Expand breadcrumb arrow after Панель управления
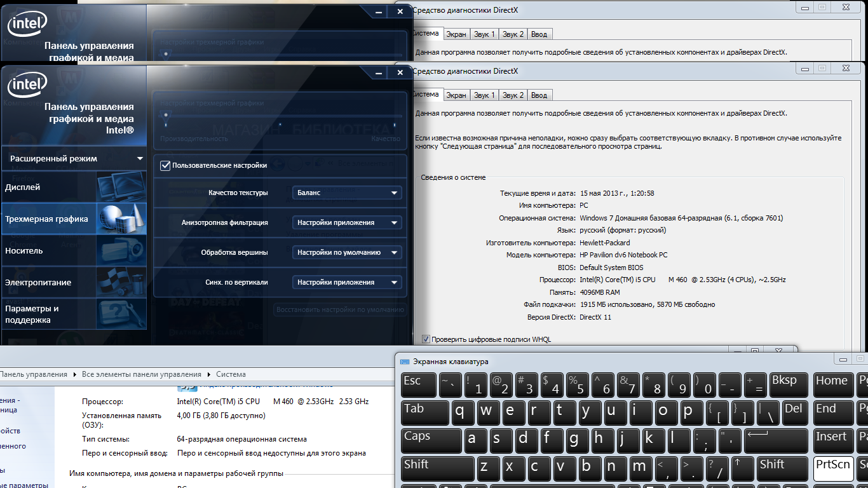 click(x=74, y=375)
